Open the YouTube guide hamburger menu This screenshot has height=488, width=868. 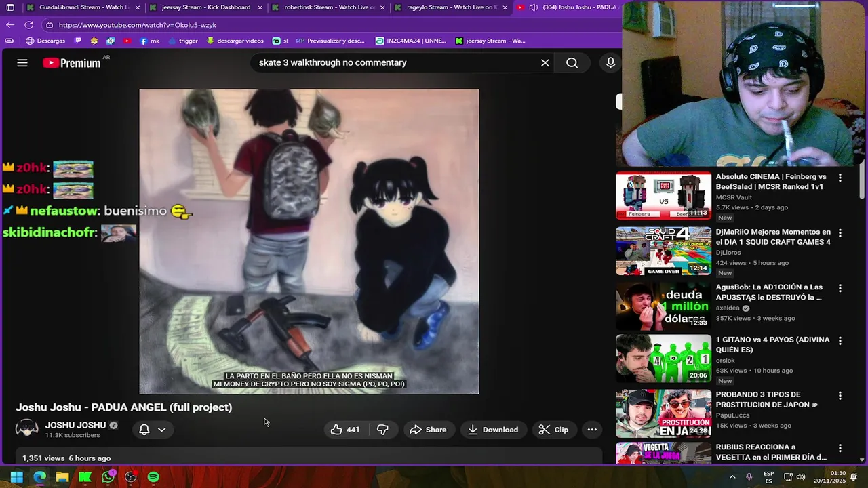point(22,63)
